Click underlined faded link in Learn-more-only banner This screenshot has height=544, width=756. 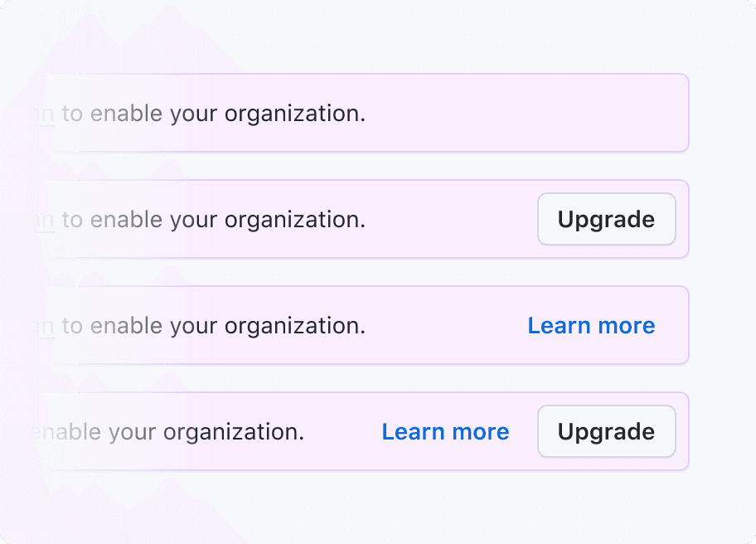pos(45,327)
